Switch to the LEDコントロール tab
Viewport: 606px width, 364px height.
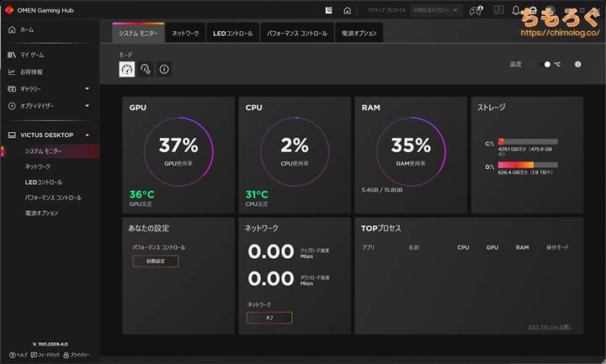tap(232, 33)
